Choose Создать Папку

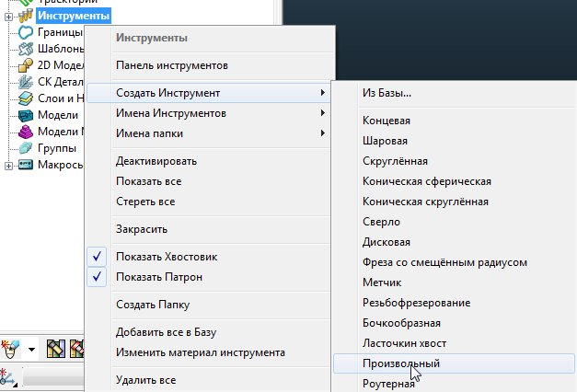tap(208, 305)
